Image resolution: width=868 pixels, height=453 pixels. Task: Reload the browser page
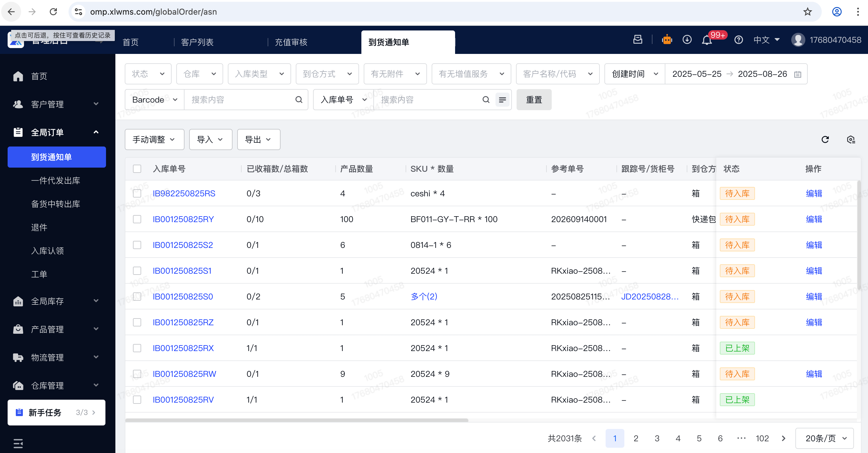53,12
